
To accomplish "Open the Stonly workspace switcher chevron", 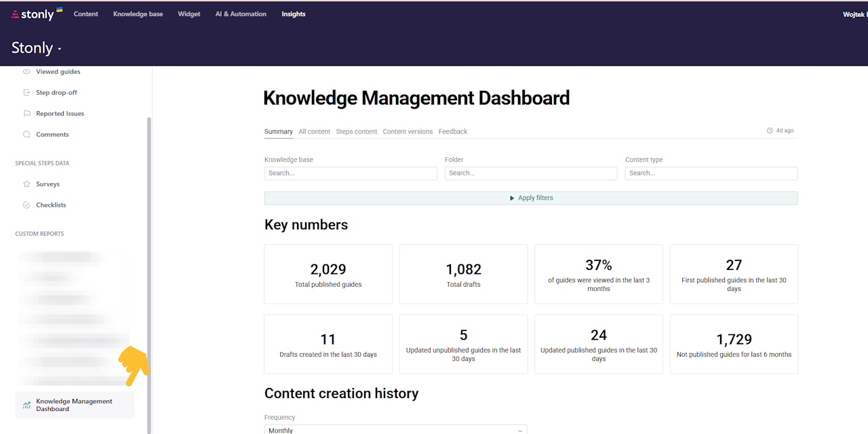I will (60, 49).
